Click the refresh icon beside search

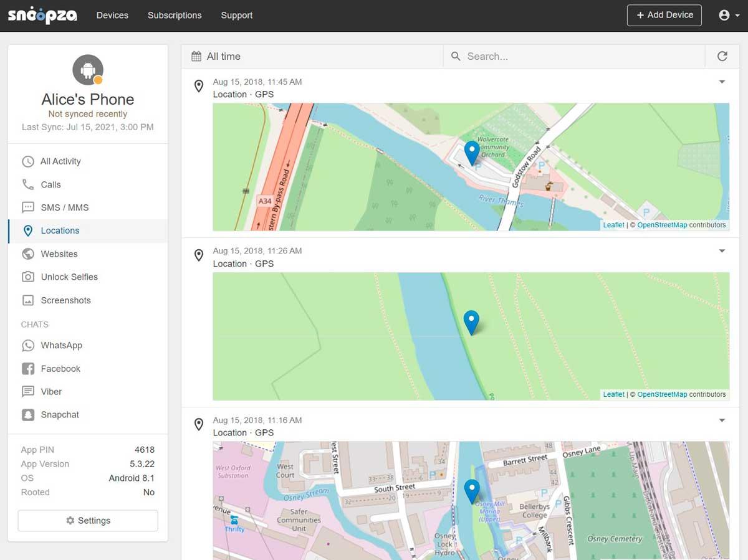[722, 56]
